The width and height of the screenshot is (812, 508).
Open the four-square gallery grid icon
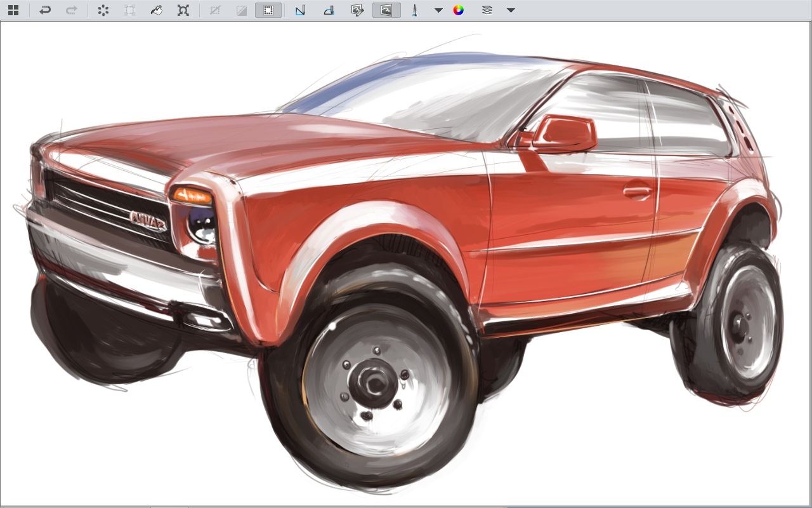[x=13, y=10]
